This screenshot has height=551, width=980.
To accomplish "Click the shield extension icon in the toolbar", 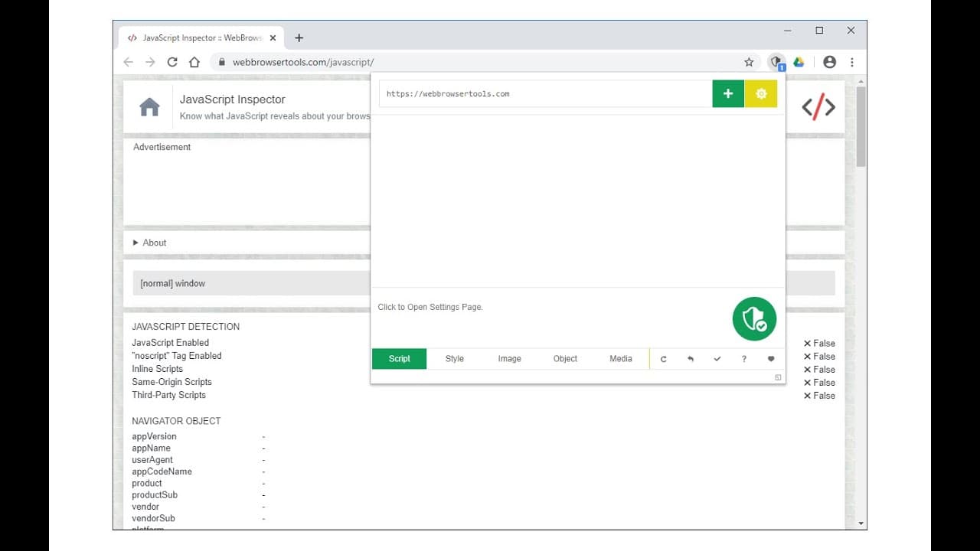I will click(x=776, y=62).
